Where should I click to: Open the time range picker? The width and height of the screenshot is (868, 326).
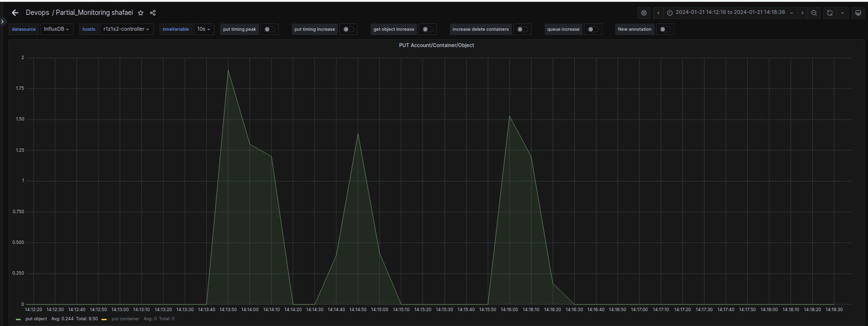pos(730,12)
